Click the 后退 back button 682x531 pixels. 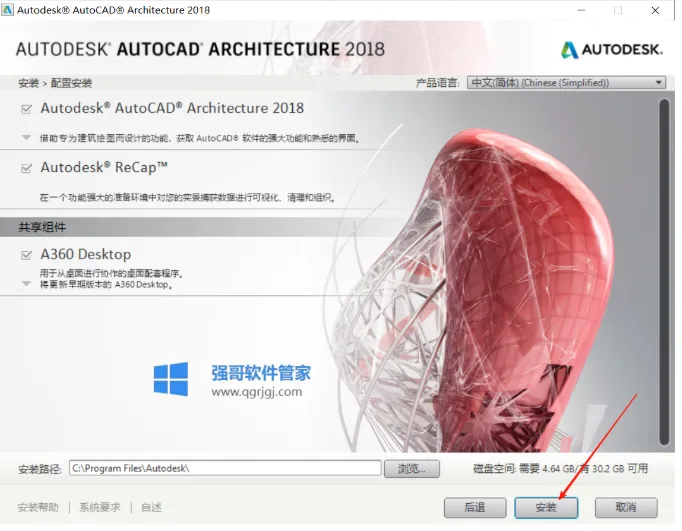(x=475, y=508)
